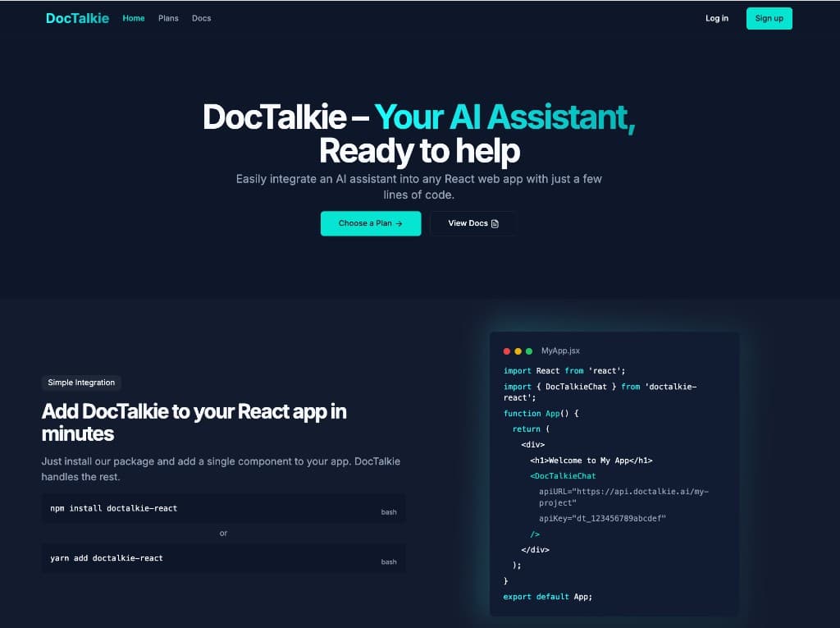Image resolution: width=840 pixels, height=628 pixels.
Task: Click the import React from 'react' line
Action: click(x=564, y=371)
